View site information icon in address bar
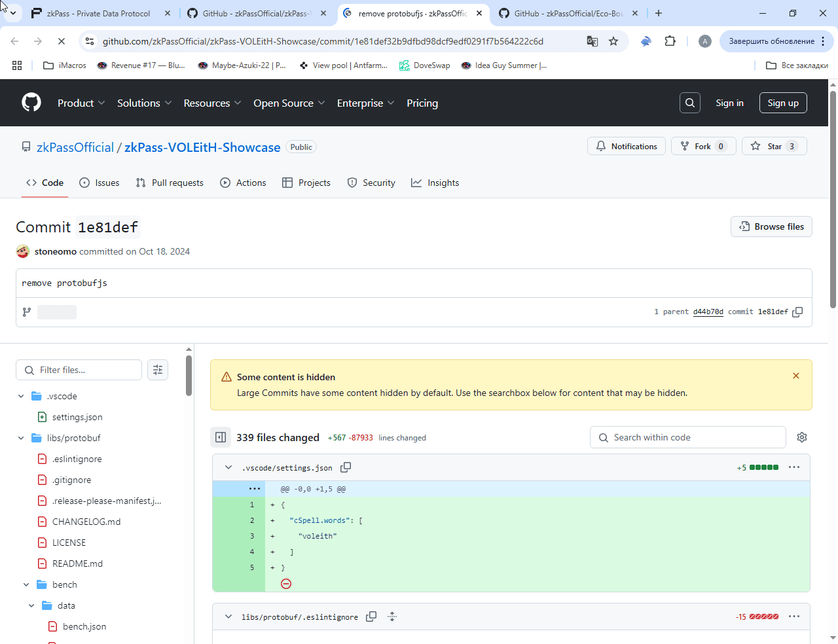This screenshot has width=838, height=644. pos(90,41)
